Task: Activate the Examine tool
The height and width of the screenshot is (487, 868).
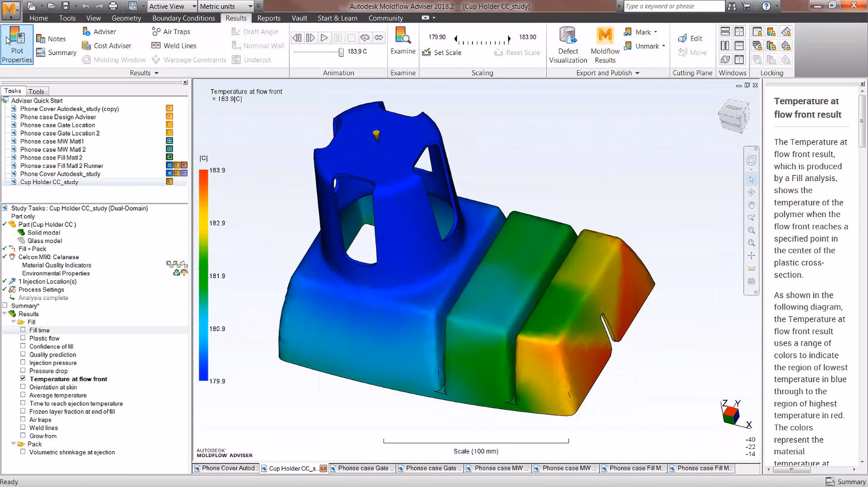Action: (403, 42)
